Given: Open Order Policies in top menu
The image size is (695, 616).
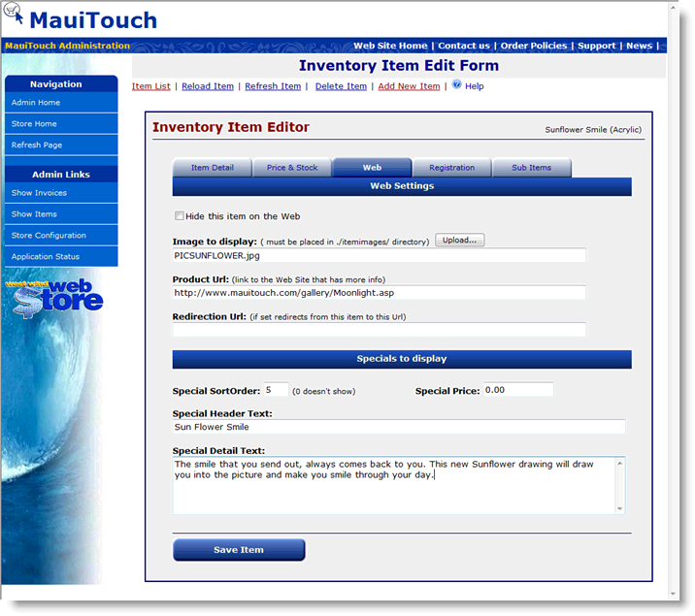Looking at the screenshot, I should pyautogui.click(x=533, y=46).
